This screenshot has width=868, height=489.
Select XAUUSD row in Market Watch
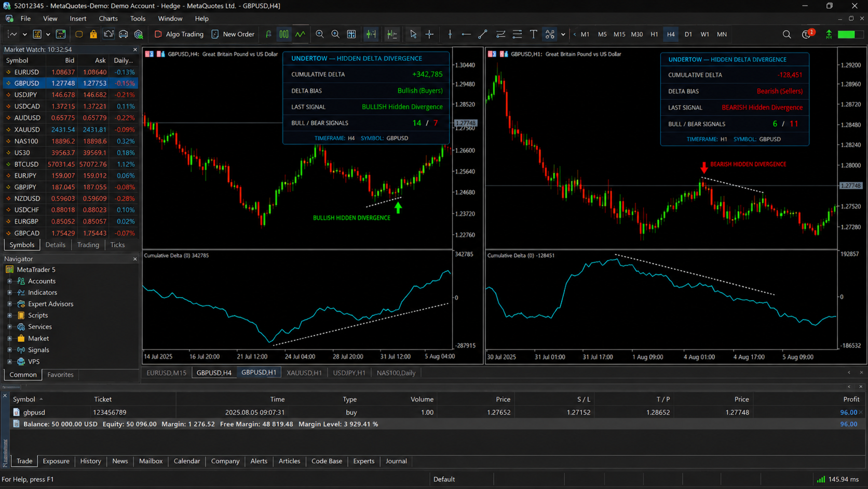pyautogui.click(x=70, y=129)
